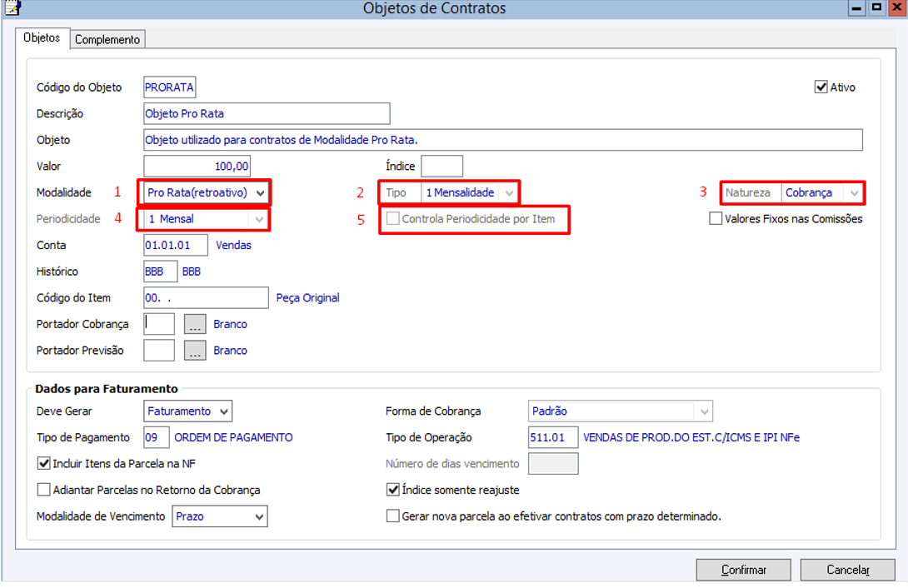The image size is (908, 588).
Task: Switch to the Complemento tab
Action: pyautogui.click(x=107, y=39)
